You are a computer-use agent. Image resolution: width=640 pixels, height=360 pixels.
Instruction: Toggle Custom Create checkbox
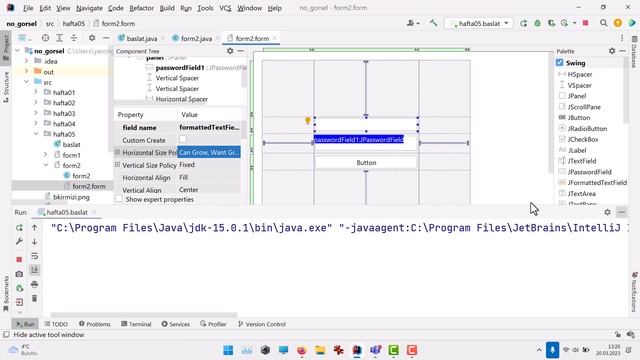point(183,139)
